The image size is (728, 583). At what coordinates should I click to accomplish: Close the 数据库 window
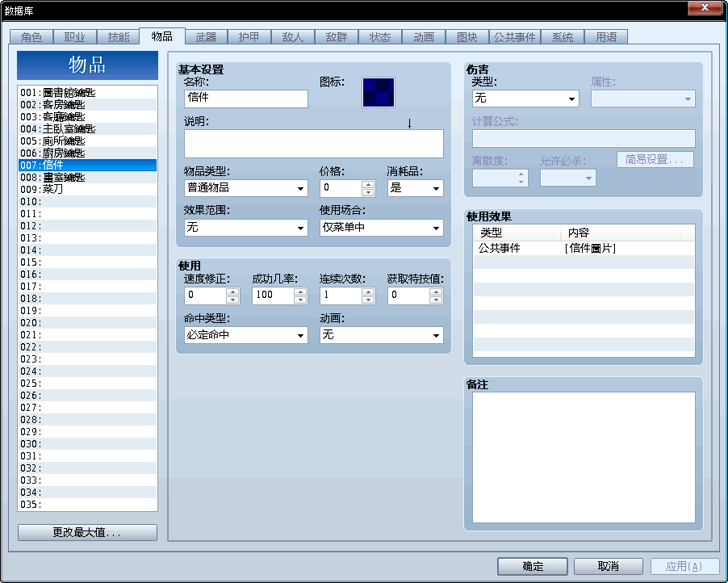705,7
